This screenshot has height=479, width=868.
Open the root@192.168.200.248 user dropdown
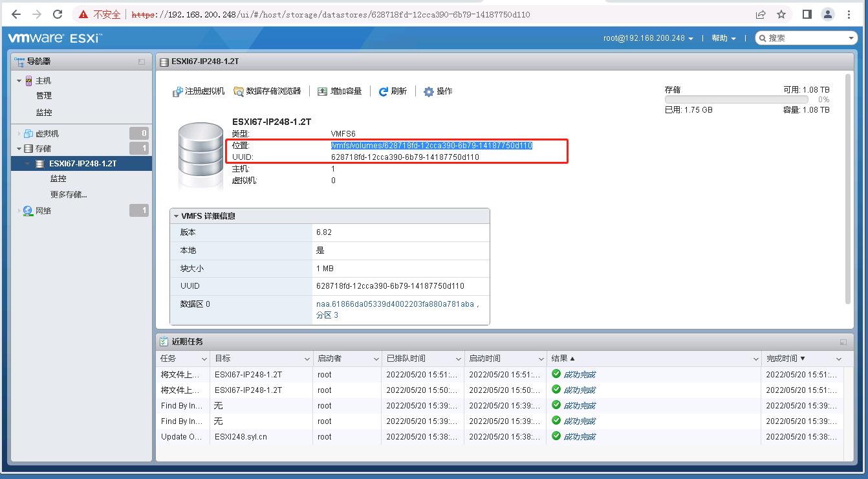coord(648,38)
